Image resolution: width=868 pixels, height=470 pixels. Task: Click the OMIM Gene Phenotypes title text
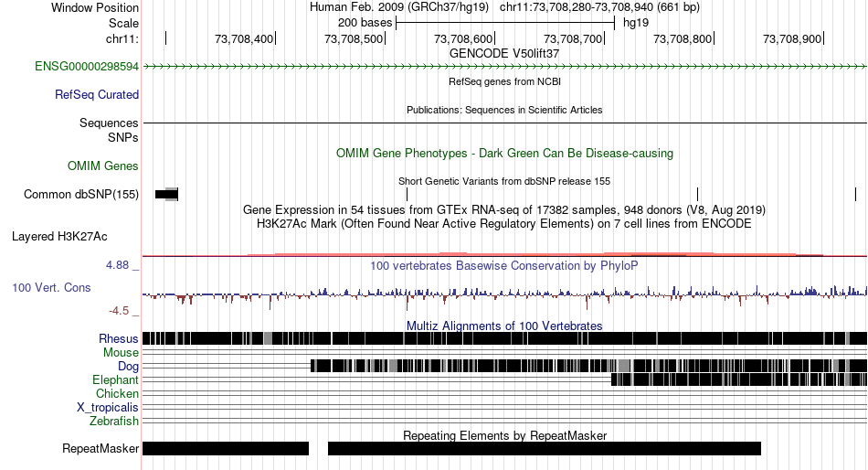[504, 153]
